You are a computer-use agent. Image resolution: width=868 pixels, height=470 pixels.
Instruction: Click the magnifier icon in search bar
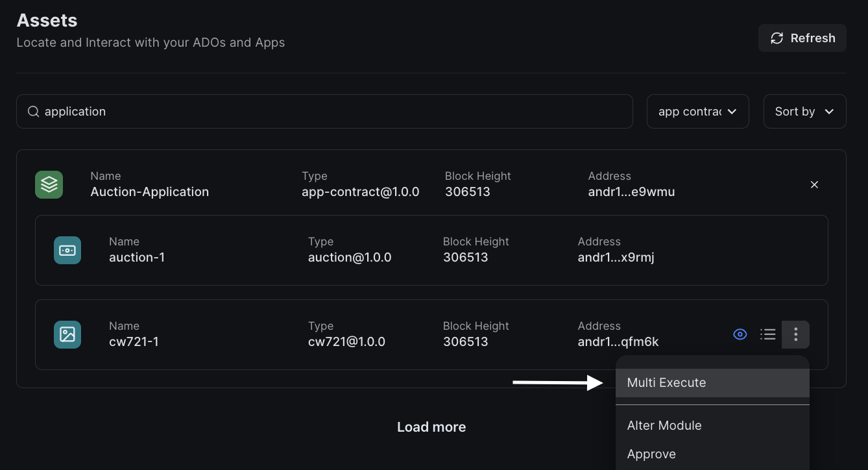33,112
